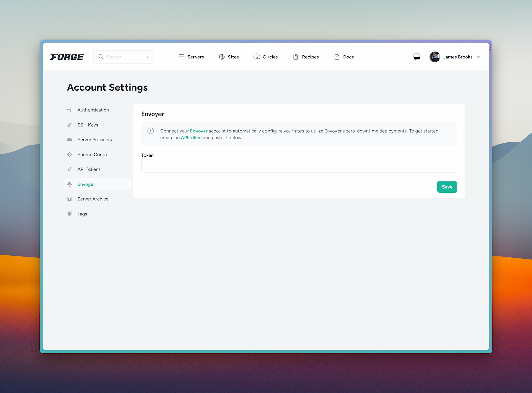The width and height of the screenshot is (532, 393).
Task: Click the slash shortcut hint in search
Action: click(x=147, y=57)
